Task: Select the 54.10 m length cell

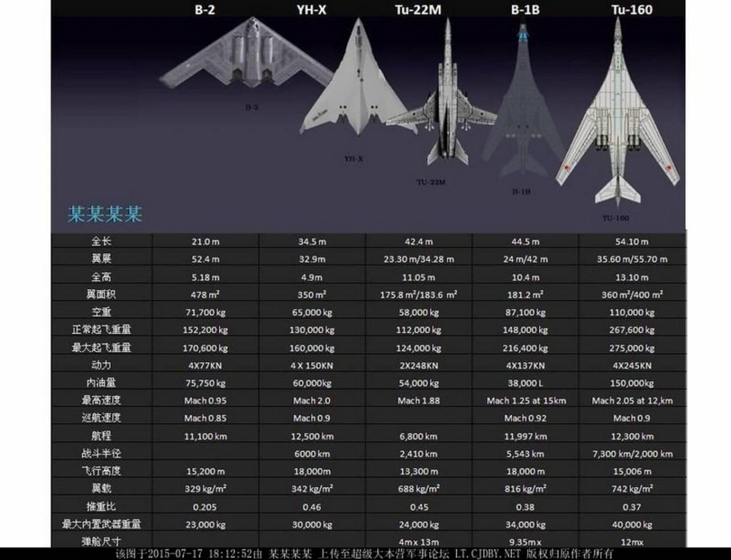Action: (632, 242)
